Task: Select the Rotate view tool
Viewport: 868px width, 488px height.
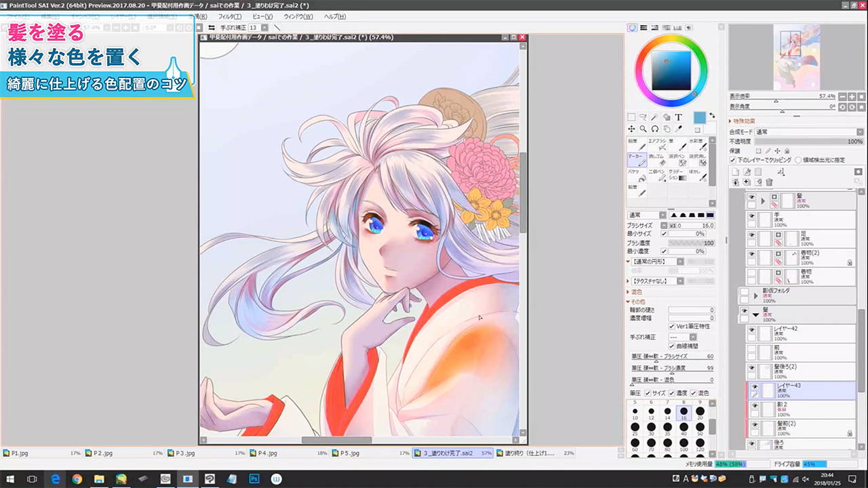Action: [654, 129]
